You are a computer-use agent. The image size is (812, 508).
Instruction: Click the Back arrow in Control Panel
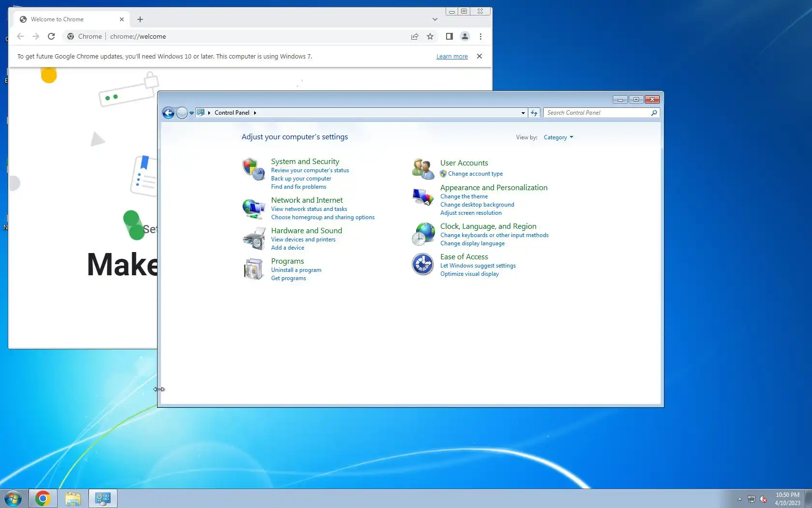coord(168,113)
